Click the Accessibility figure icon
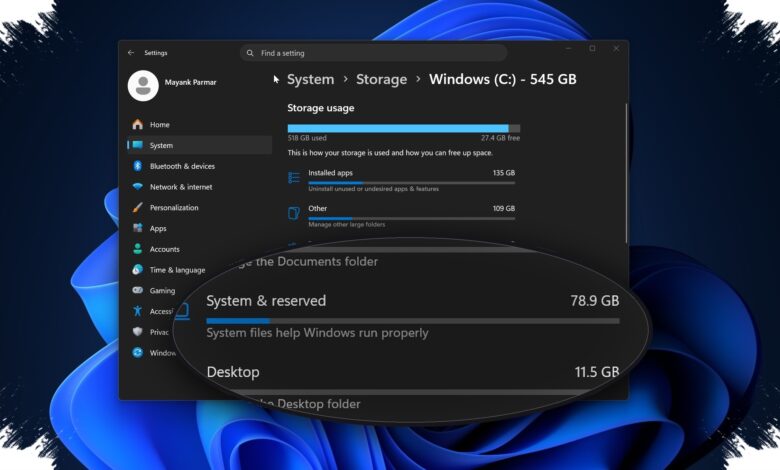 138,311
